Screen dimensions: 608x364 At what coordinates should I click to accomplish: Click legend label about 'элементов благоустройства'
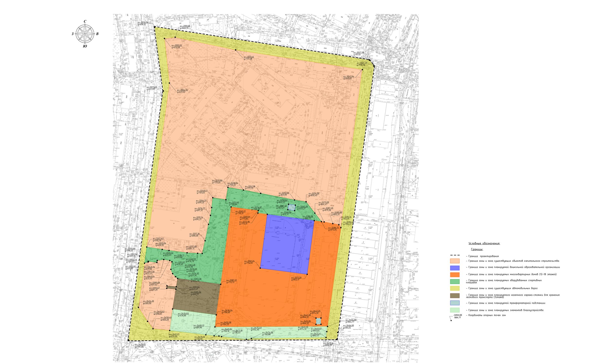point(504,310)
